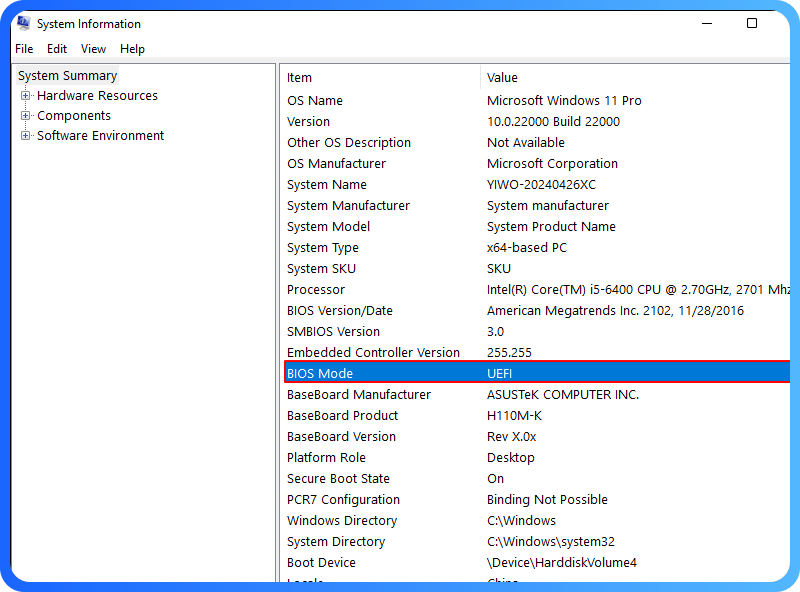Screen dimensions: 800x592
Task: Select the Secure Boot State row
Action: [537, 478]
